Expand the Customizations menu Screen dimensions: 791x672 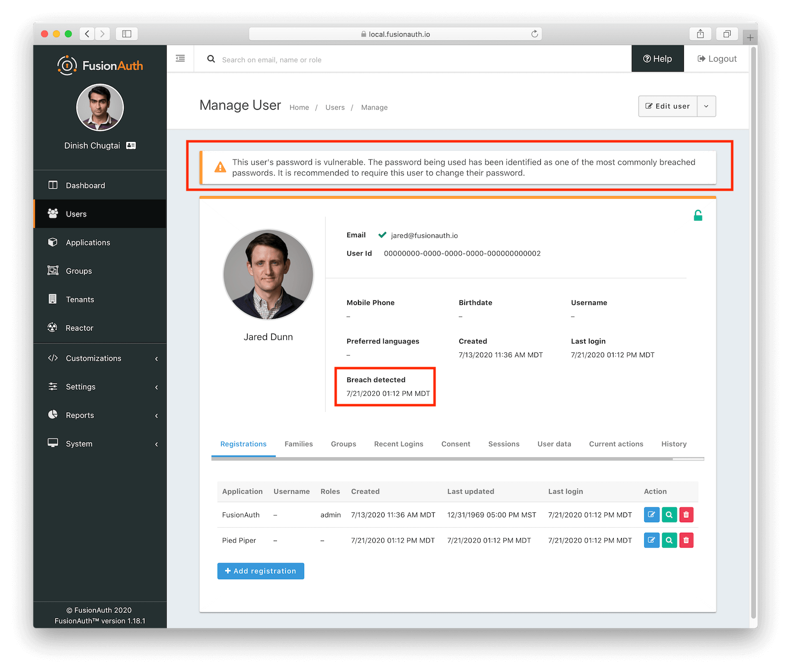pos(157,359)
